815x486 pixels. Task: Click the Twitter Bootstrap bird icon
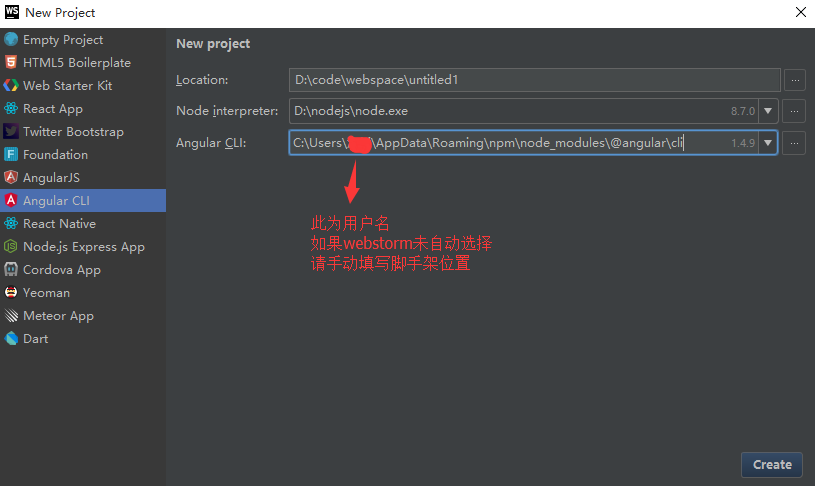[x=11, y=132]
